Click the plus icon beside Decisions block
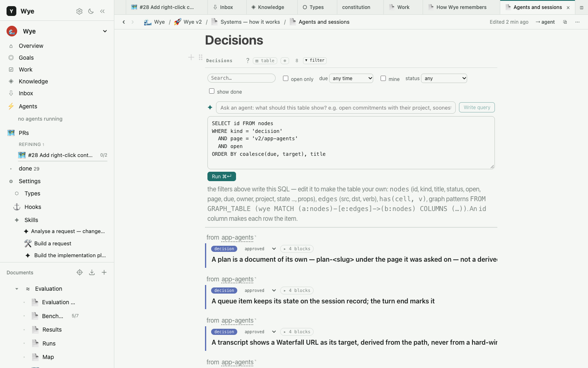588x368 pixels. [191, 58]
